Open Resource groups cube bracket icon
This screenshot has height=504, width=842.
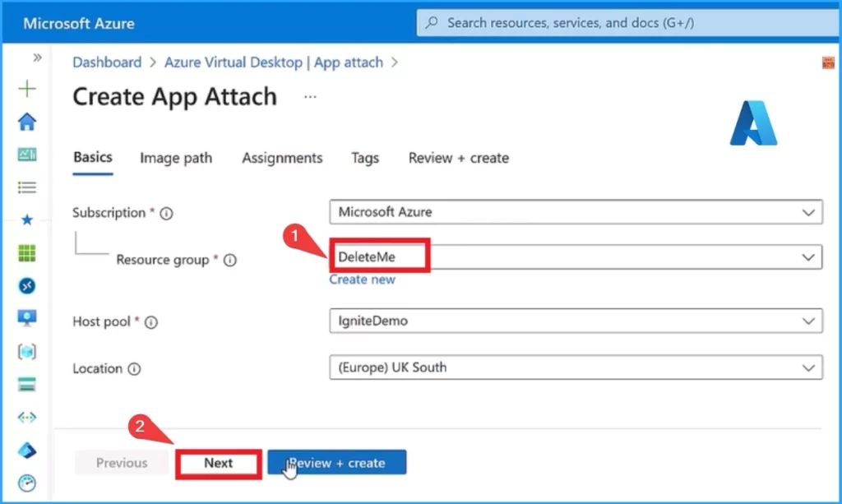click(27, 352)
